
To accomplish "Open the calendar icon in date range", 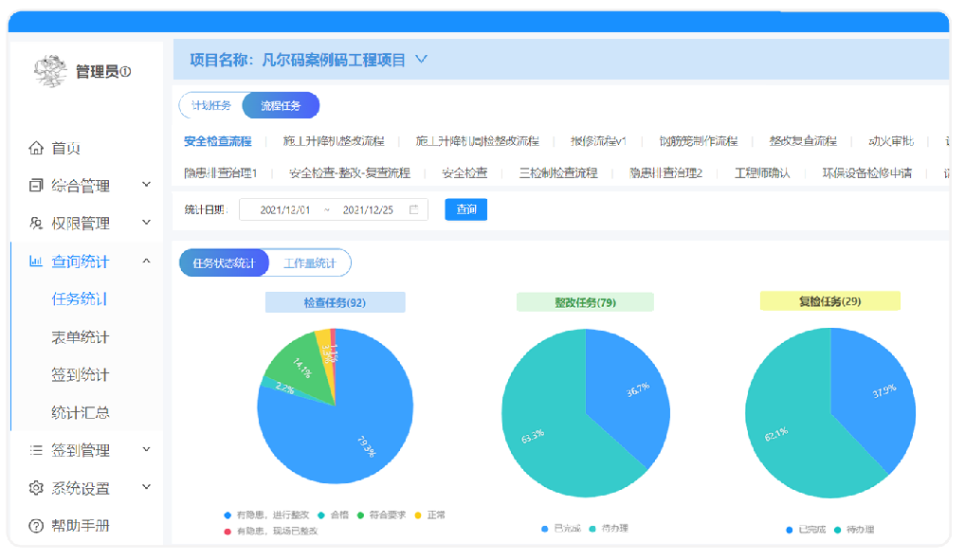I will 413,210.
